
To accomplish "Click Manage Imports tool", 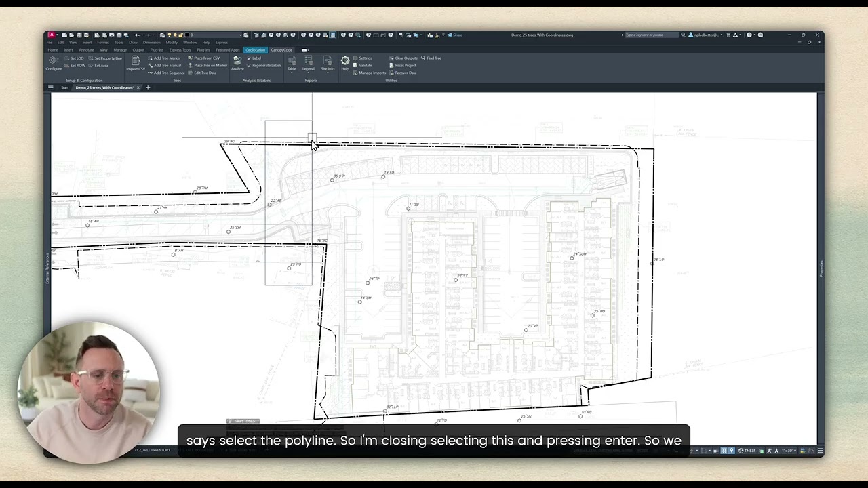I will tap(370, 73).
